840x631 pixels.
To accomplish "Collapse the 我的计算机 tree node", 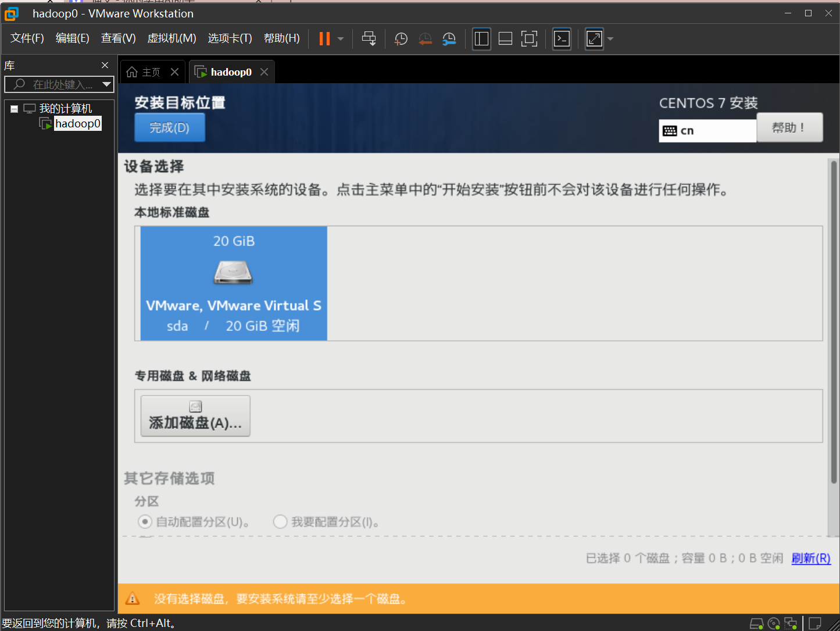I will pyautogui.click(x=14, y=109).
